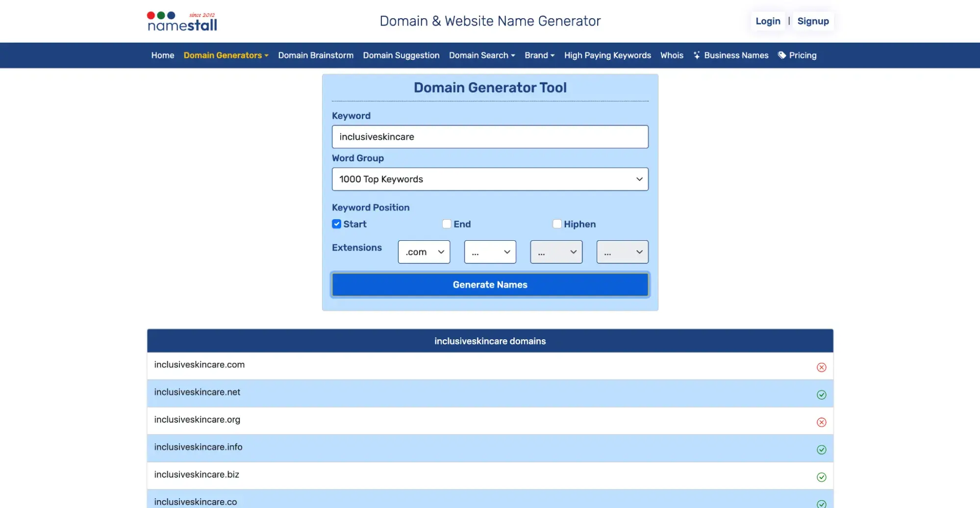The width and height of the screenshot is (980, 508).
Task: Enable the End keyword position checkbox
Action: [x=447, y=224]
